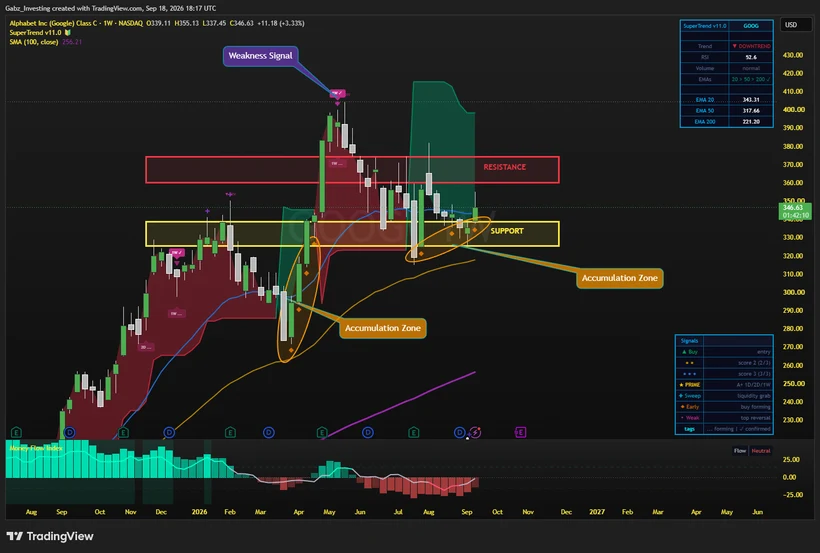Click the 'GOOG' table header cell
This screenshot has height=553, width=820.
click(x=751, y=26)
